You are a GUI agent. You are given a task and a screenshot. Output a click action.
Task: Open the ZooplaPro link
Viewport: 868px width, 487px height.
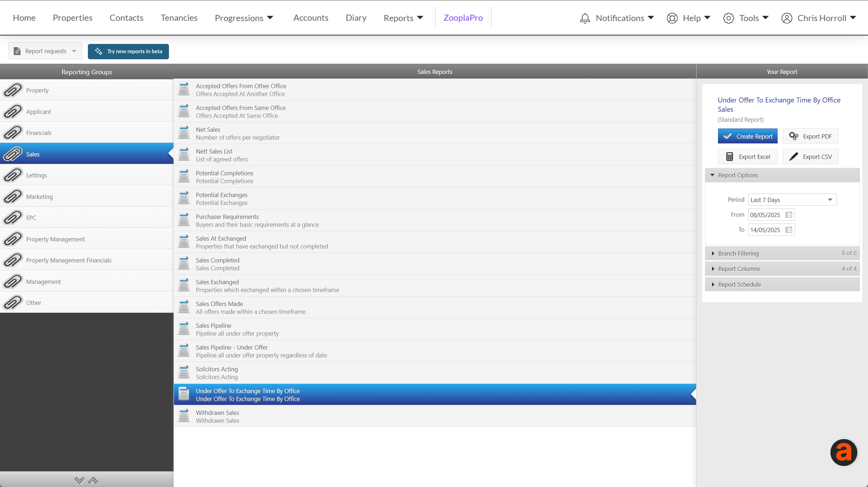pyautogui.click(x=463, y=17)
